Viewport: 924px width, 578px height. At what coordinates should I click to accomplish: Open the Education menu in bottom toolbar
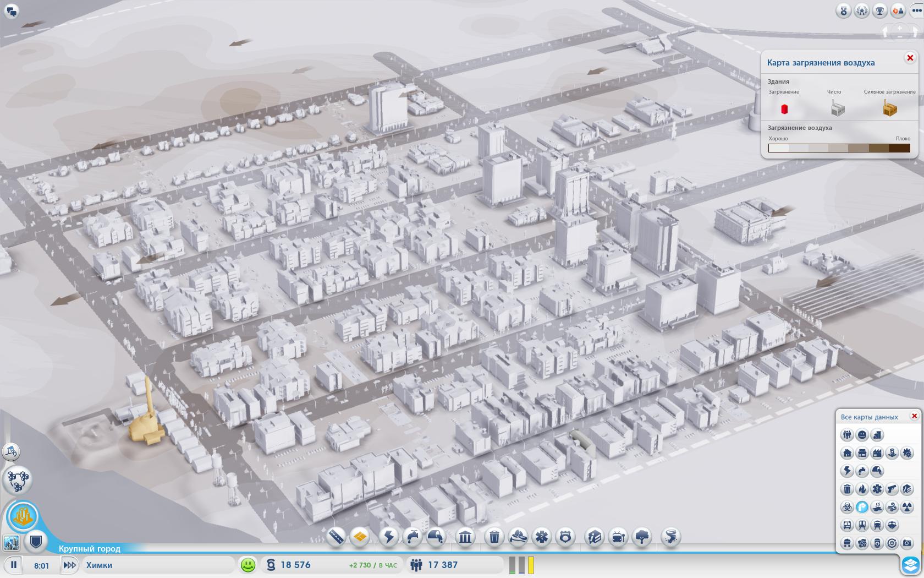click(595, 537)
